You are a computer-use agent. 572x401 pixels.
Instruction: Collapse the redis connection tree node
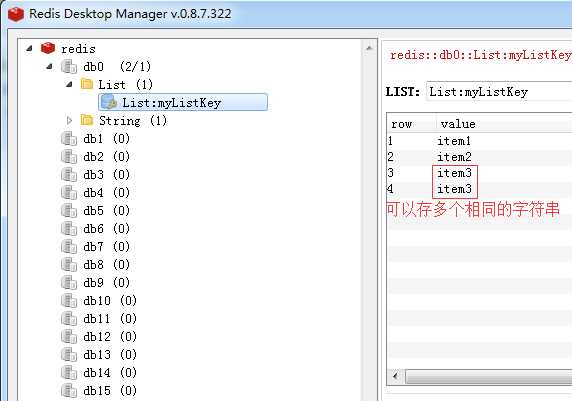coord(29,48)
